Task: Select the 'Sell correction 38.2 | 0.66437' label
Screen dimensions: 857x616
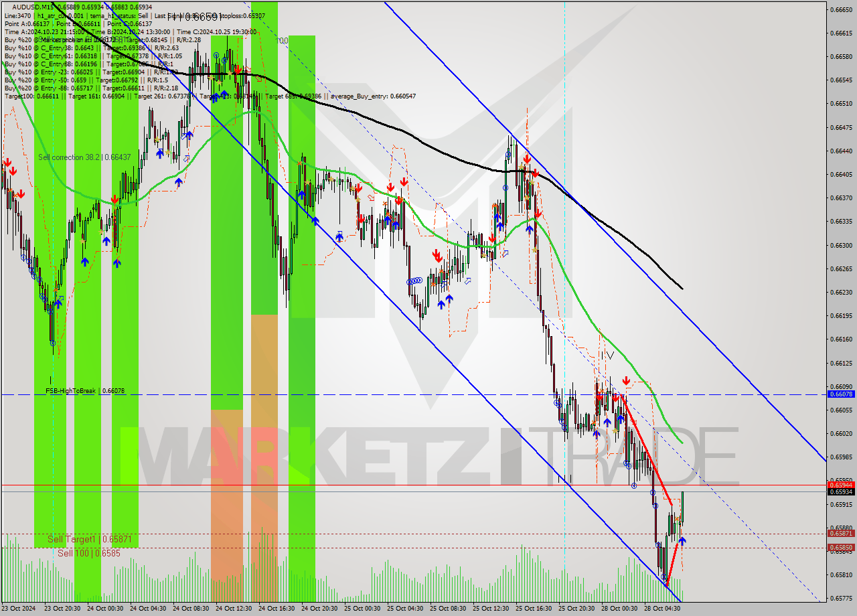Action: coord(84,157)
